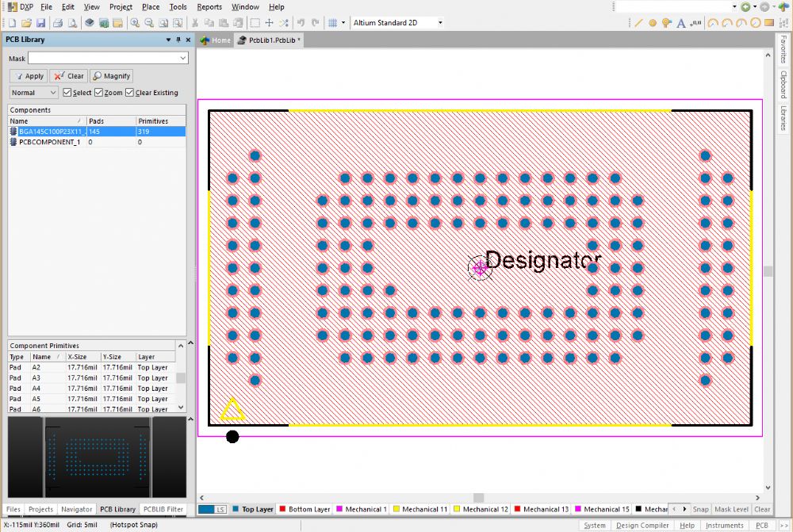
Task: Toggle the Clear Existing checkbox
Action: click(x=129, y=93)
